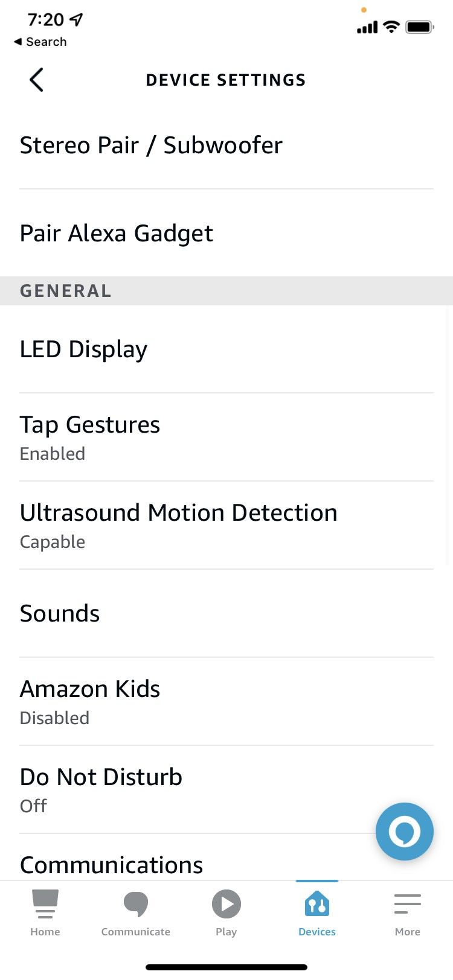Tap the highlighted Devices tab
453x980 pixels.
(316, 903)
